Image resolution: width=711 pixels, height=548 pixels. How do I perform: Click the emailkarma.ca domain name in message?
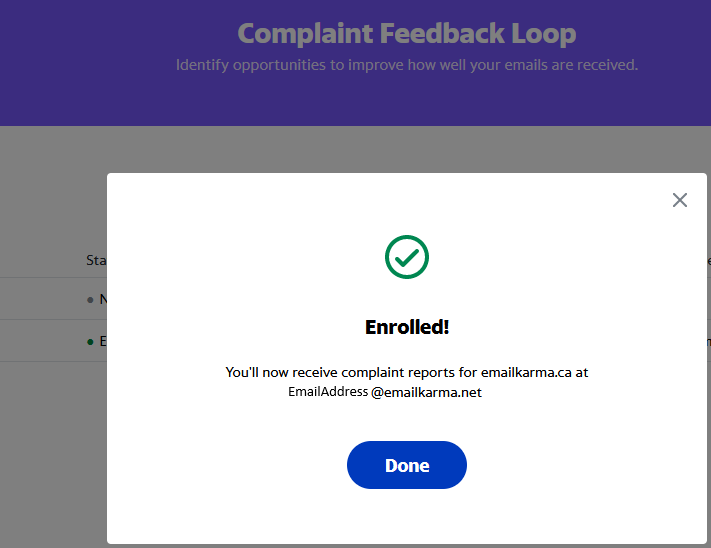pos(526,372)
